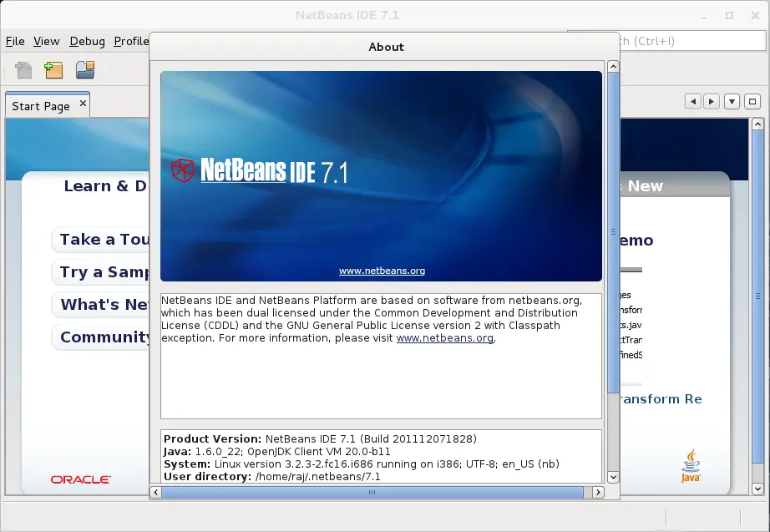Click the About dialog title bar
This screenshot has height=532, width=770.
point(384,47)
